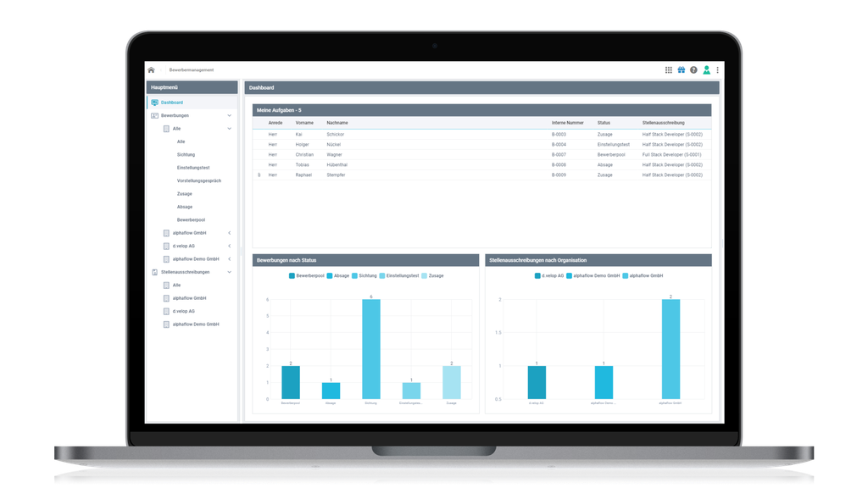Collapse the Bewerbungen menu chevron
The height and width of the screenshot is (499, 868).
point(229,115)
